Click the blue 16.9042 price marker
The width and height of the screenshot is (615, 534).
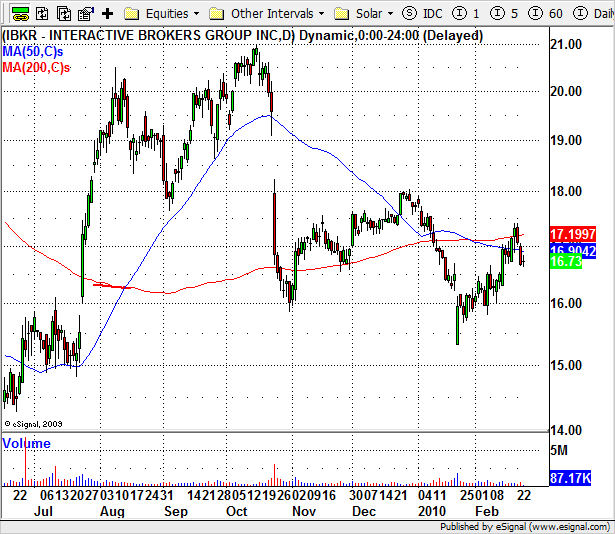click(573, 250)
